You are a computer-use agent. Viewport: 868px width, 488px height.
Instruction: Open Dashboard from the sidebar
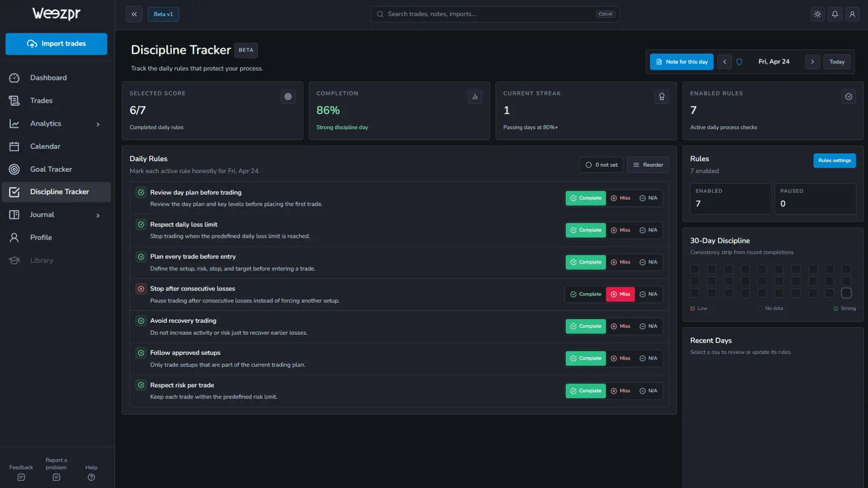[56, 78]
